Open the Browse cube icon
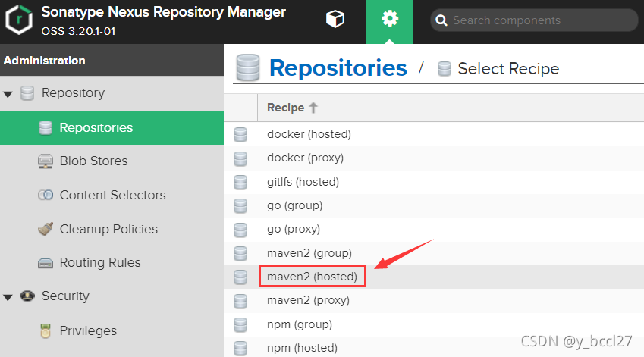This screenshot has height=357, width=644. point(335,19)
